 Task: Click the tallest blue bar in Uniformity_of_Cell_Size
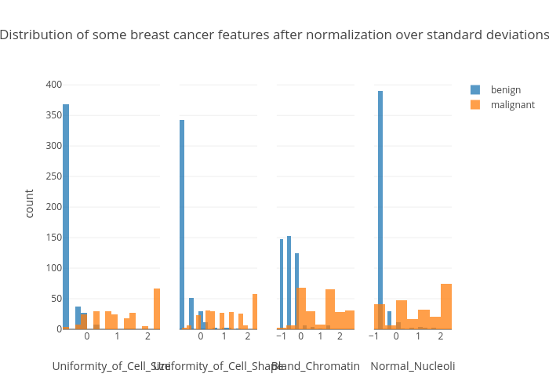66,216
